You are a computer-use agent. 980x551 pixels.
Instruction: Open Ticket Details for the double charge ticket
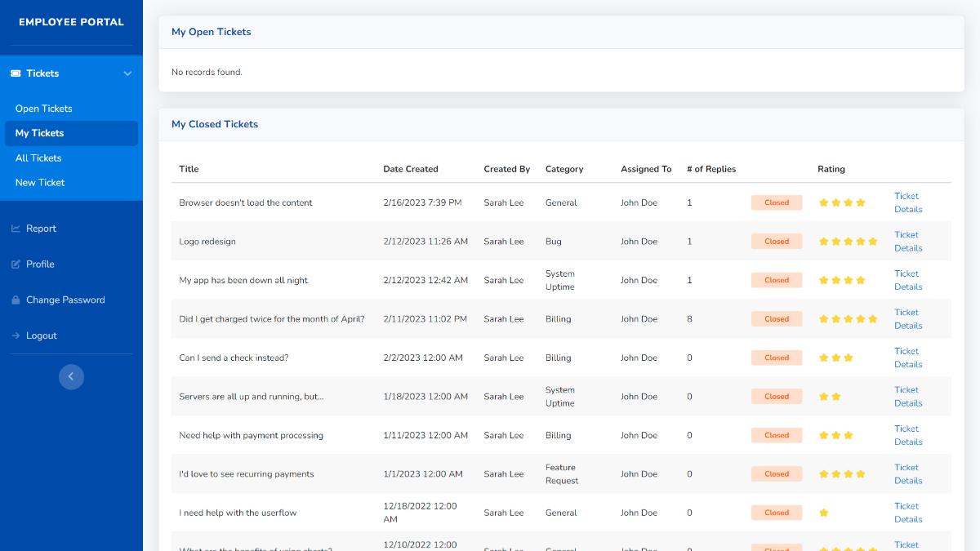click(x=907, y=318)
